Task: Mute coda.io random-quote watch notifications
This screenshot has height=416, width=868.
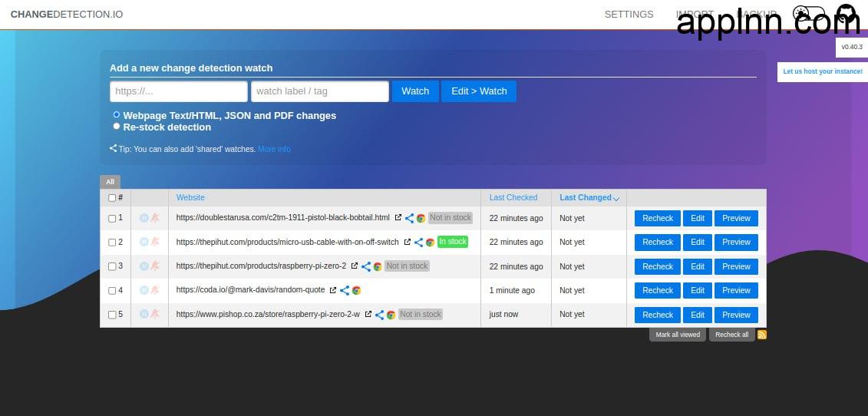Action: click(155, 290)
